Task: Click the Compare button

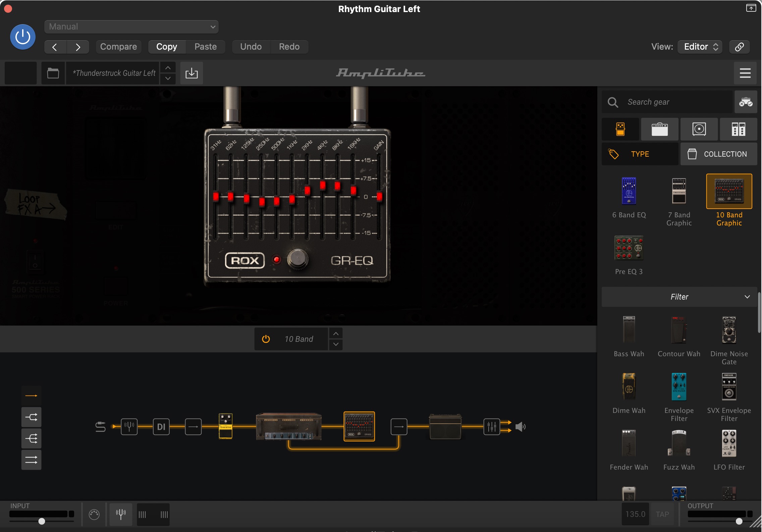Action: click(x=118, y=47)
